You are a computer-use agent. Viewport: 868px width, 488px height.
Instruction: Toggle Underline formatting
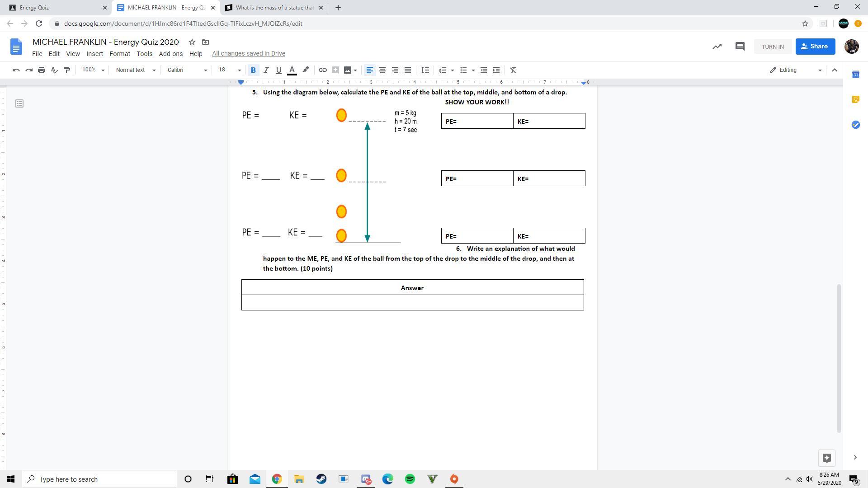click(278, 70)
